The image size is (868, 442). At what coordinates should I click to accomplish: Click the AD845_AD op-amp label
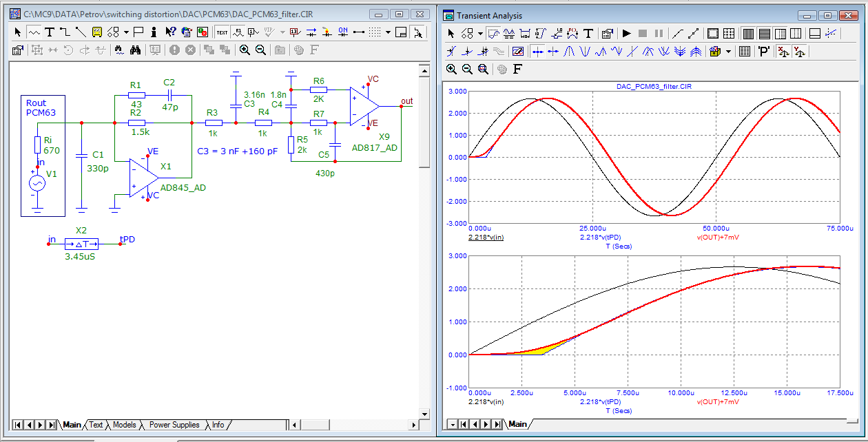pyautogui.click(x=183, y=187)
